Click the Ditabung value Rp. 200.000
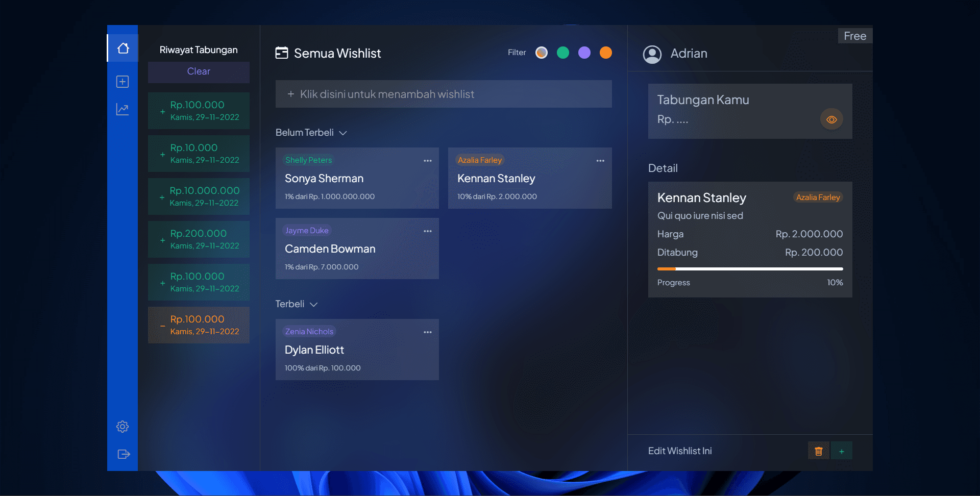The image size is (980, 496). click(x=814, y=253)
